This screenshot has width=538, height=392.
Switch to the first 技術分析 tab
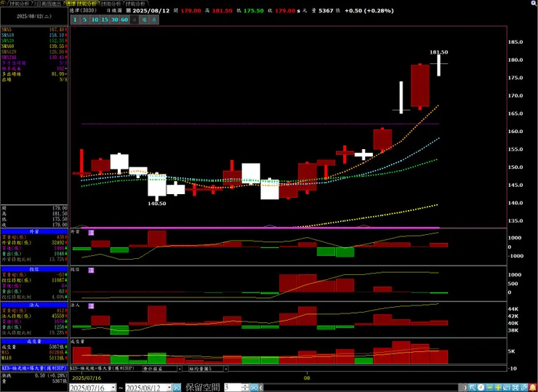pos(20,4)
